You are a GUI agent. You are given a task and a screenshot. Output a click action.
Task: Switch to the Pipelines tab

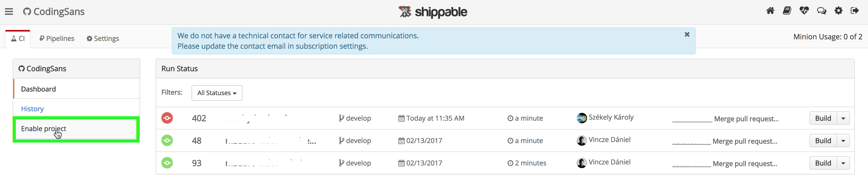coord(56,38)
